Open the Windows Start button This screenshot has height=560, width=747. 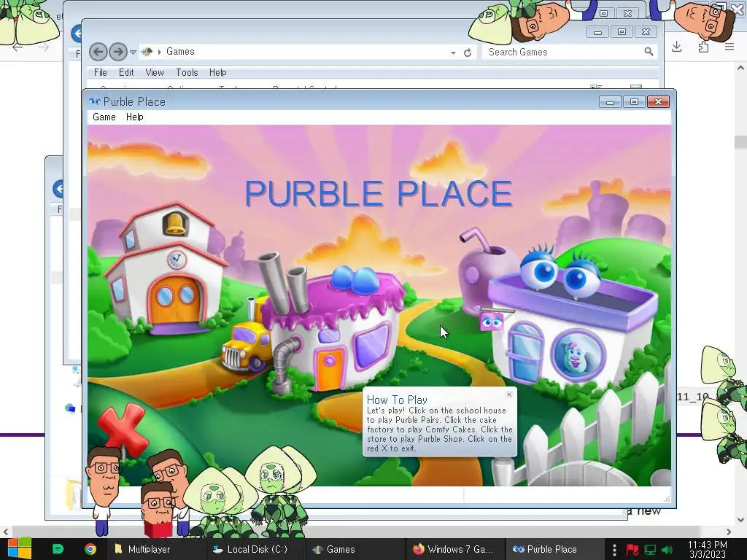[x=20, y=549]
